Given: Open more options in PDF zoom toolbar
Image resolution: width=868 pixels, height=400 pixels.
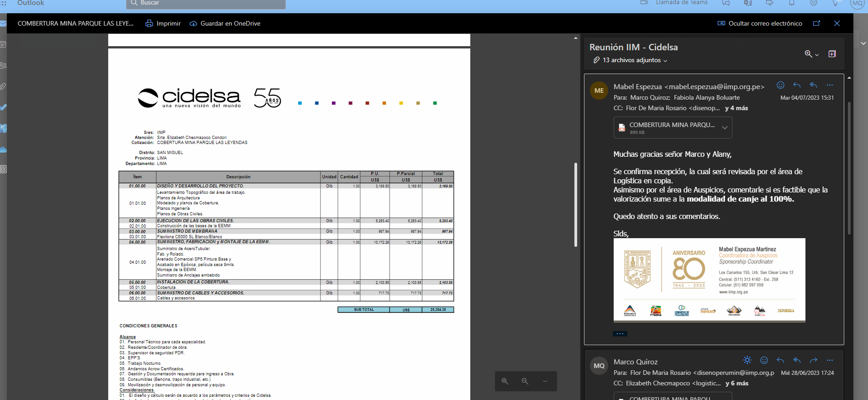Looking at the screenshot, I should tap(545, 381).
